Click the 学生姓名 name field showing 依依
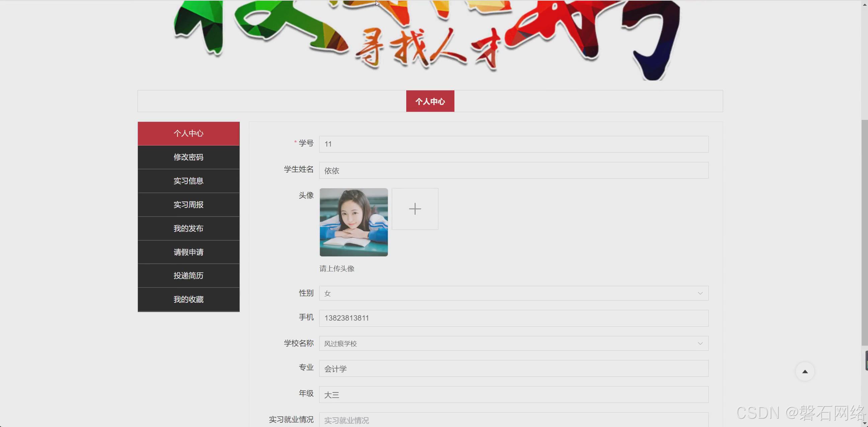 click(x=513, y=170)
